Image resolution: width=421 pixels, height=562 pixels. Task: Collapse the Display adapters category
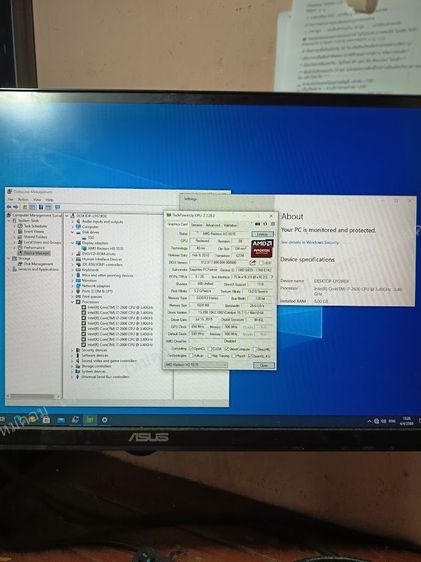pos(73,243)
